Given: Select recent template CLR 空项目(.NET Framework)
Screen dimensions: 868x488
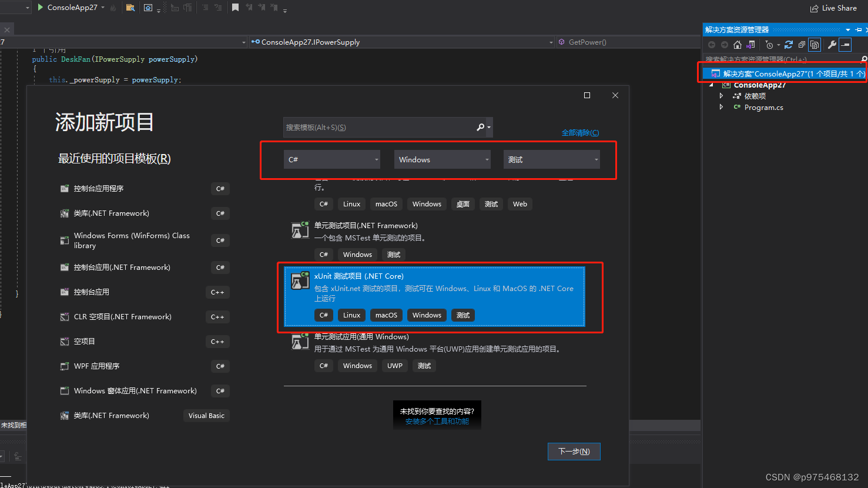Looking at the screenshot, I should (x=145, y=317).
